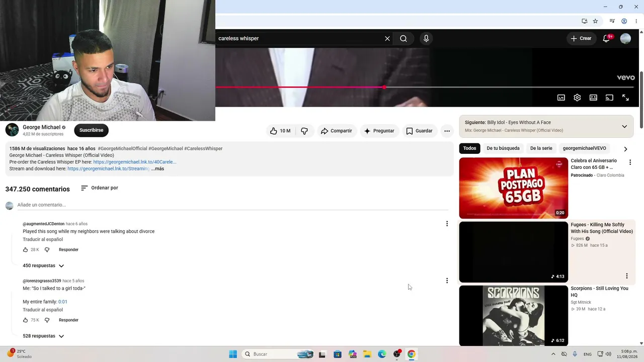Open more actions menu beside Guardar
Image resolution: width=644 pixels, height=362 pixels.
(447, 131)
